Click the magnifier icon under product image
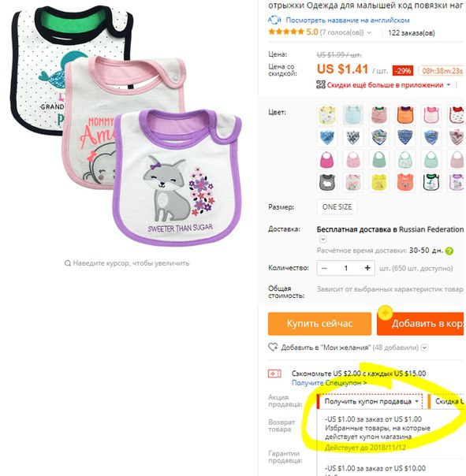Screen dimensions: 466x476 68,263
